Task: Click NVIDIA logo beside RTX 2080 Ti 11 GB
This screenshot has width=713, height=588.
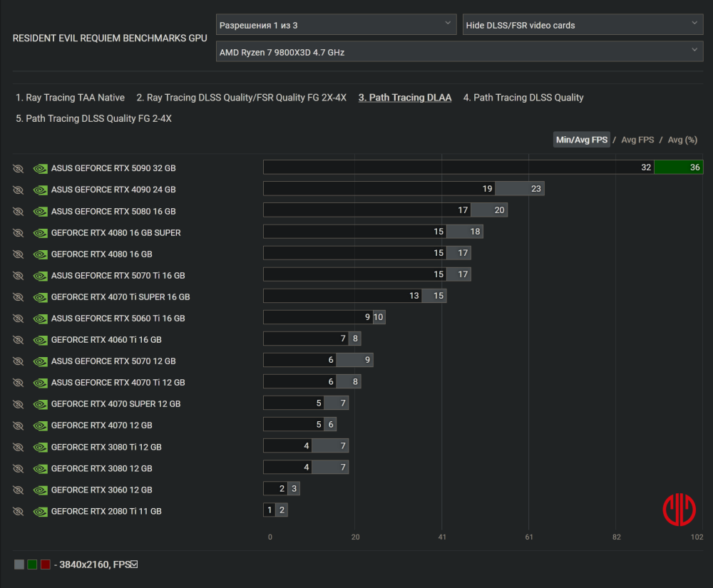Action: 40,512
